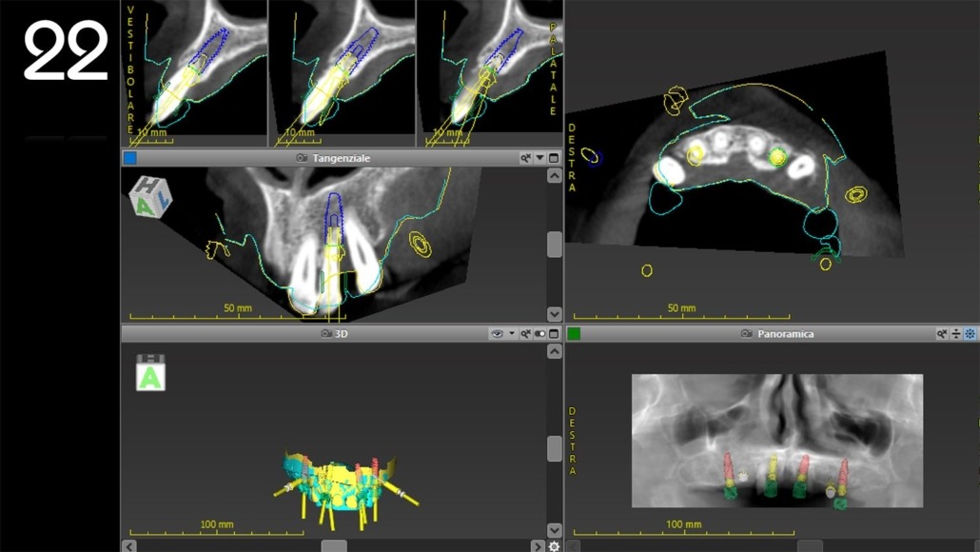Click the Panoramica panel title
The image size is (980, 552).
coord(786,334)
